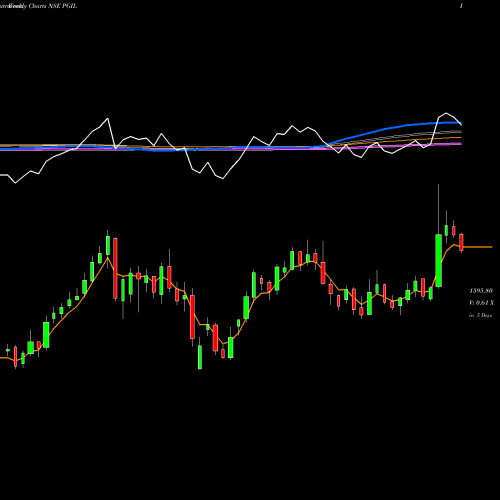Click the 'in 5 Days' label
This screenshot has width=500, height=500.
(480, 315)
